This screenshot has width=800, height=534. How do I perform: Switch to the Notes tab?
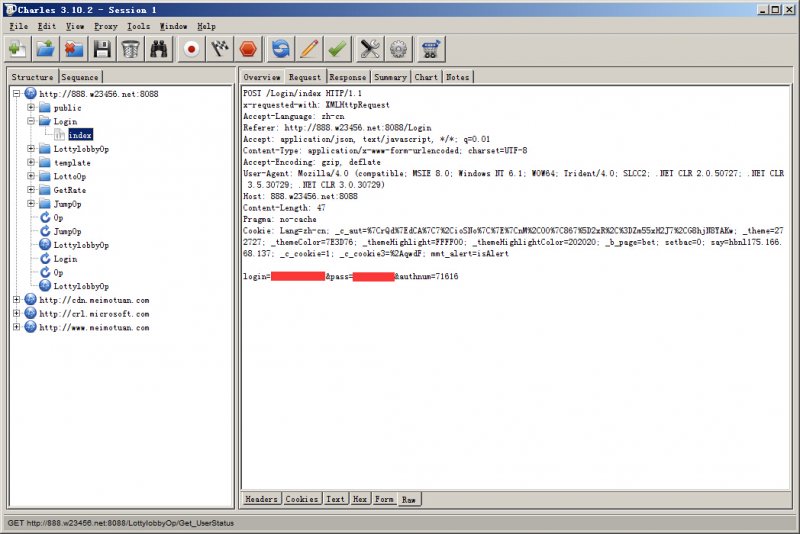pos(458,77)
